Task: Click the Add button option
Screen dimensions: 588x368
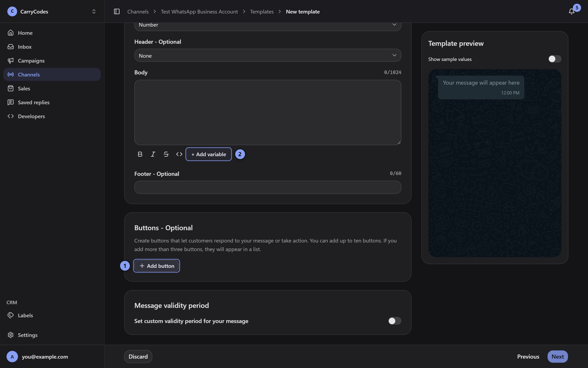Action: [157, 266]
